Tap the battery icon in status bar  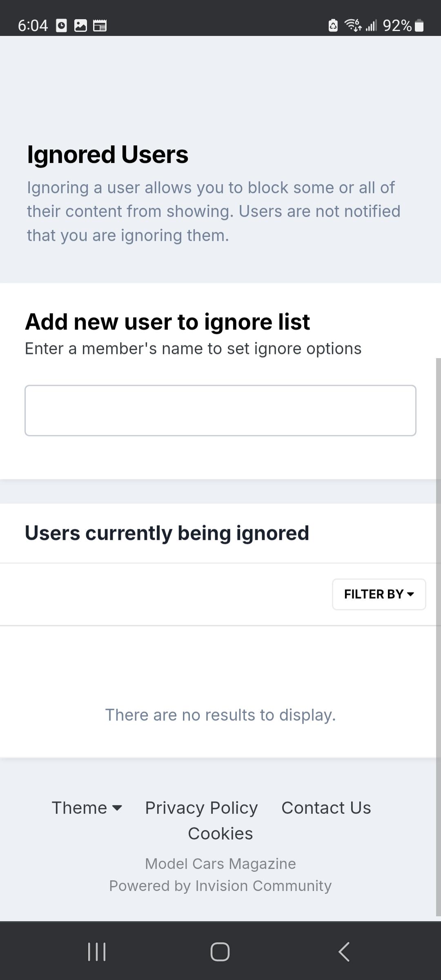(x=419, y=26)
